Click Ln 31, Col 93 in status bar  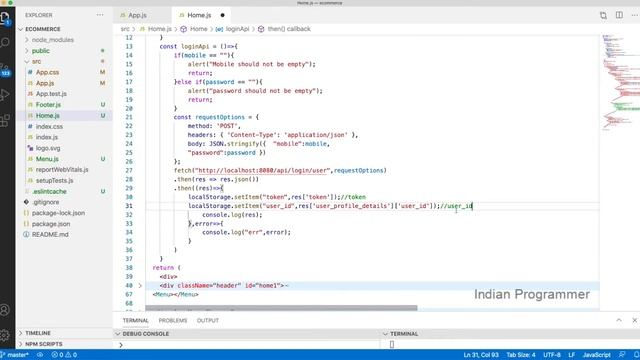[x=481, y=355]
